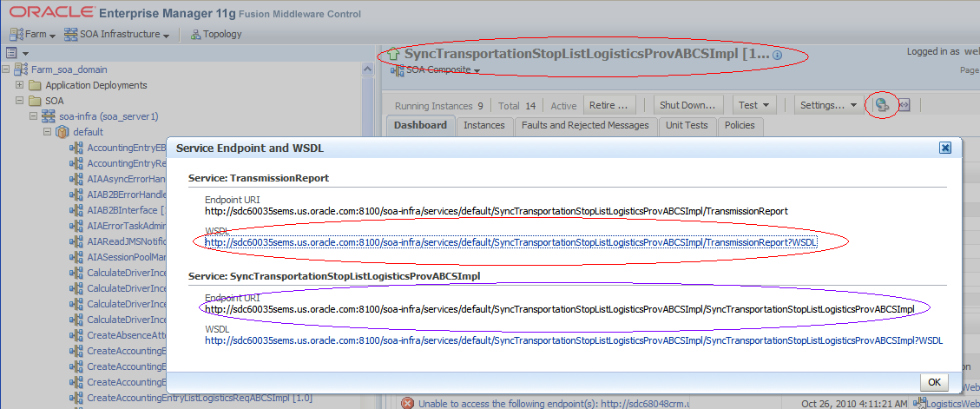Screen dimensions: 980x409
Task: Click the AIAAsyncErrorHan composite icon
Action: click(77, 180)
